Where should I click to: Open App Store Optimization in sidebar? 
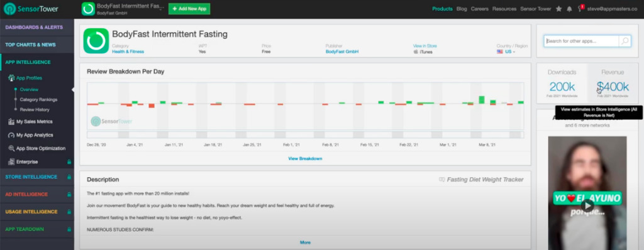[x=37, y=148]
